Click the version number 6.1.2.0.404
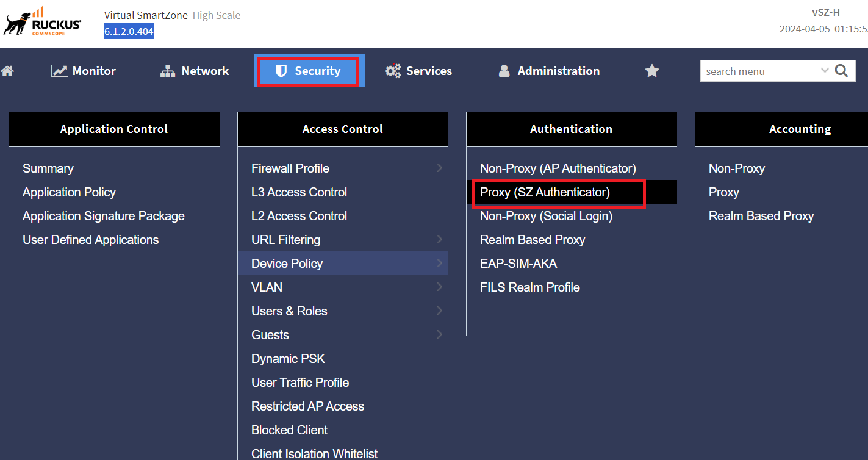868x460 pixels. pyautogui.click(x=129, y=31)
